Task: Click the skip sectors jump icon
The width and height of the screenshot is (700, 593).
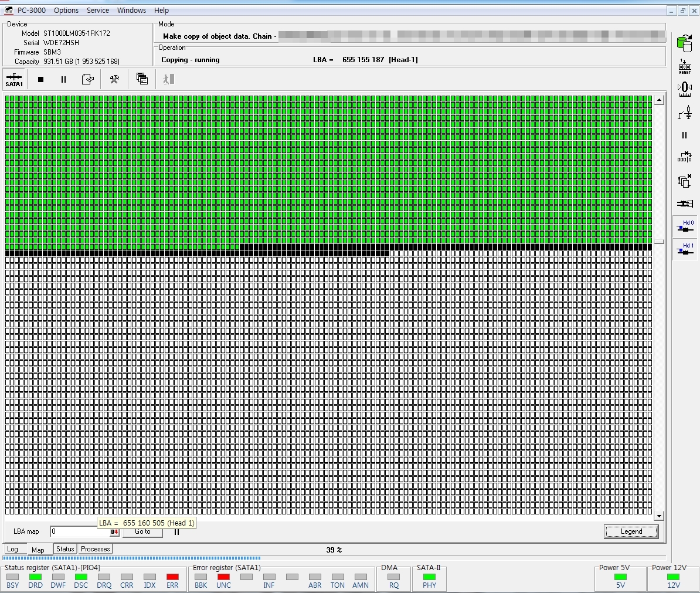Action: (x=684, y=157)
